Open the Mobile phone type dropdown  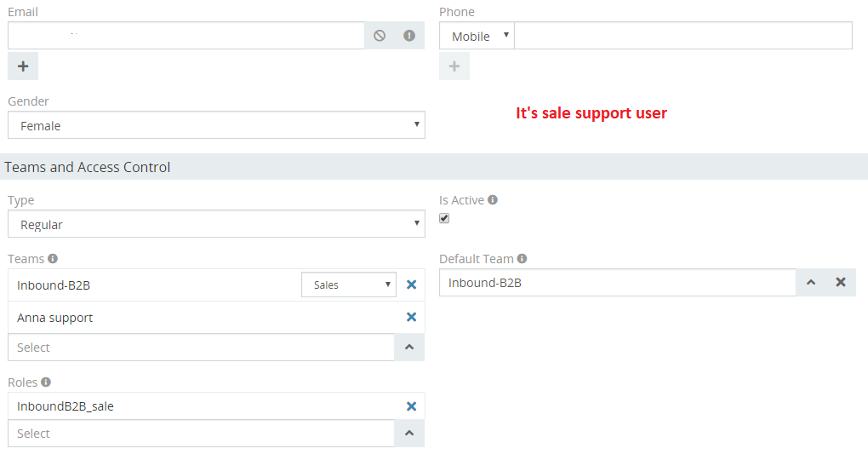477,36
